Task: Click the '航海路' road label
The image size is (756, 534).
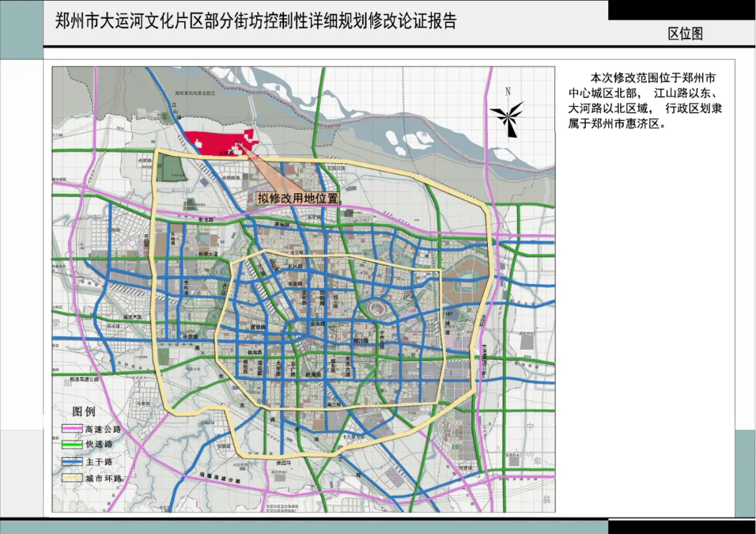Action: pos(313,375)
